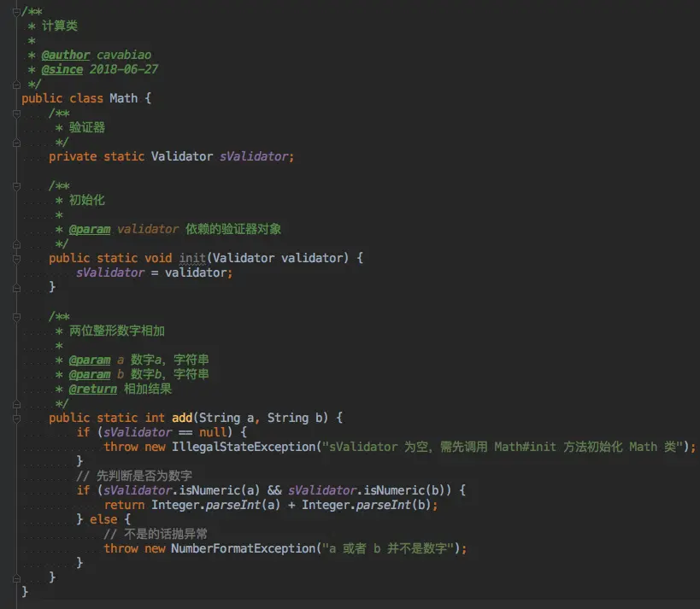This screenshot has width=700, height=609.
Task: Click the gutter fold icon beside the else block
Action: (x=15, y=519)
